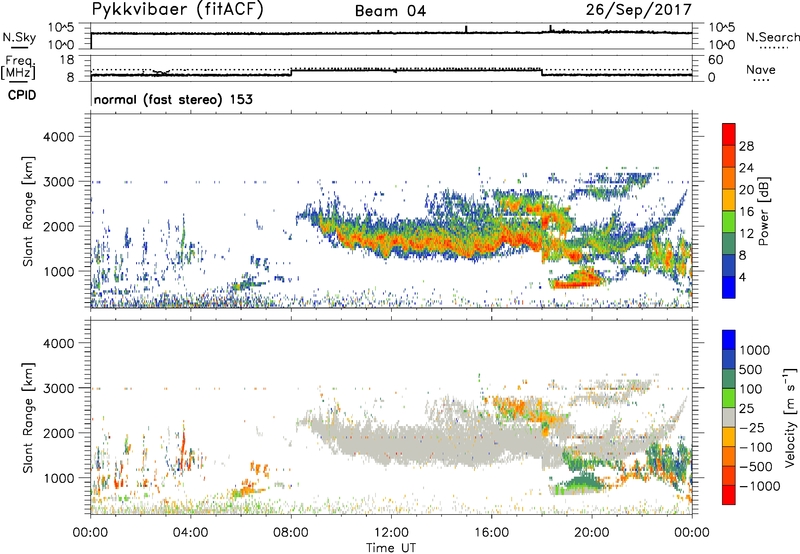
Task: Click the 16:00 time tick label
Action: click(491, 533)
